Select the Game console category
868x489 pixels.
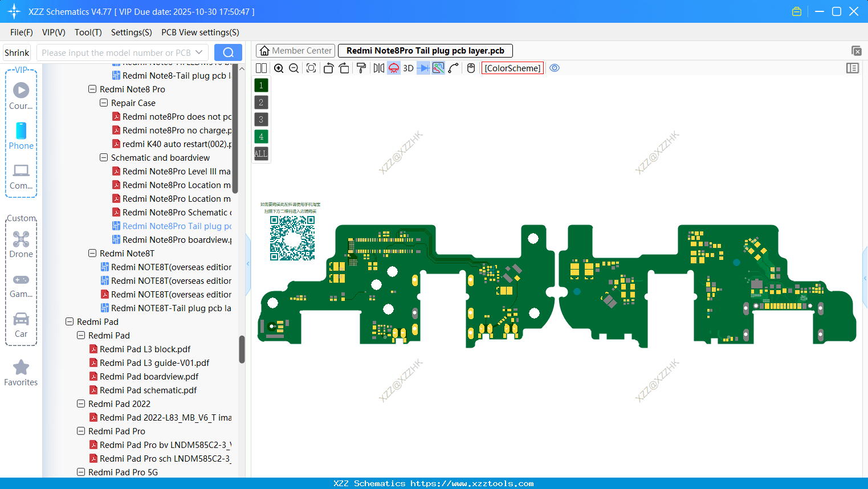click(x=21, y=285)
